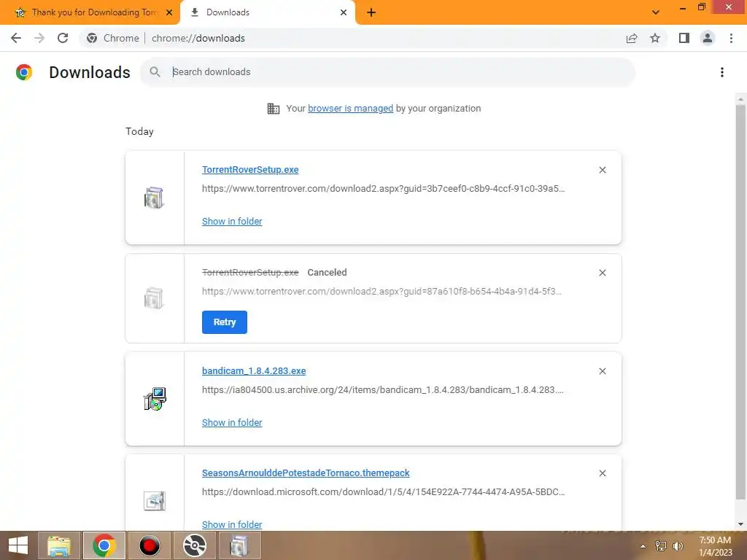Remove the bandicam_1.8.4.283.exe entry from the list

[x=602, y=371]
